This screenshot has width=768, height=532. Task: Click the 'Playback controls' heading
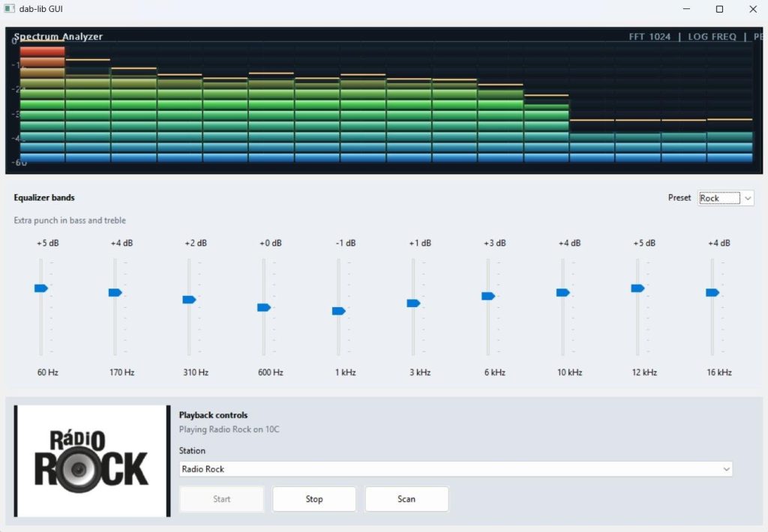click(213, 415)
